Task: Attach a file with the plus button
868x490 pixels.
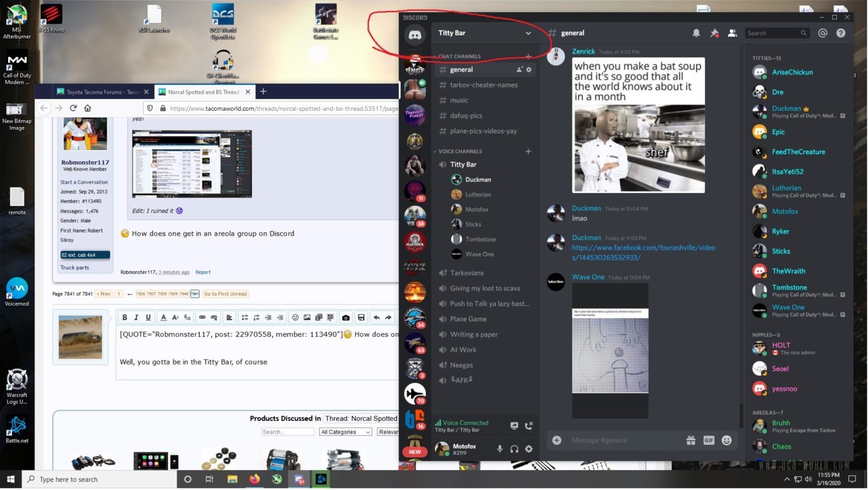Action: (x=556, y=440)
